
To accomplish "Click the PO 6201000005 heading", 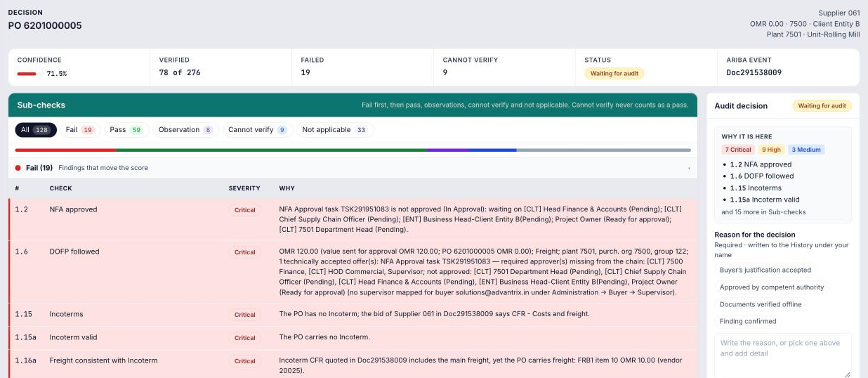I will (x=45, y=26).
